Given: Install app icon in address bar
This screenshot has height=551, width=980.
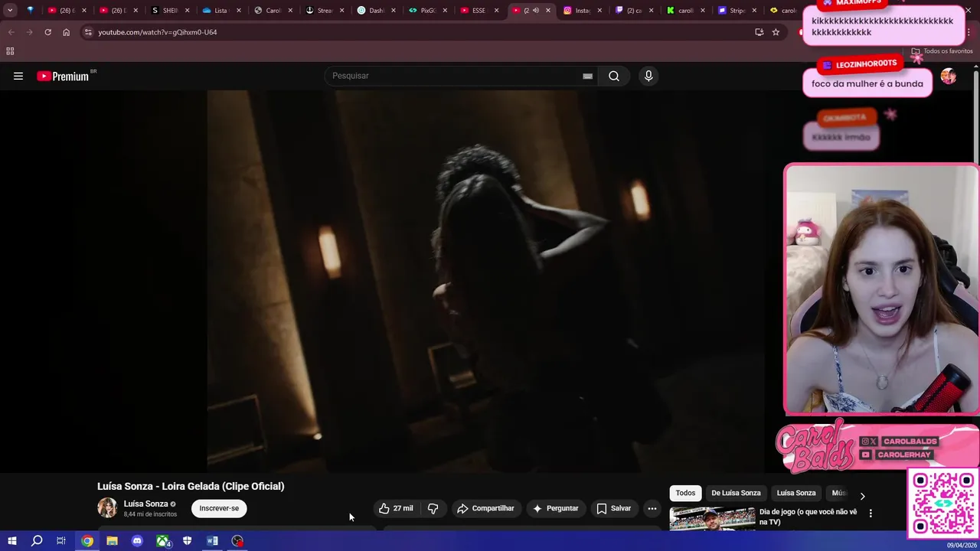Looking at the screenshot, I should (759, 32).
